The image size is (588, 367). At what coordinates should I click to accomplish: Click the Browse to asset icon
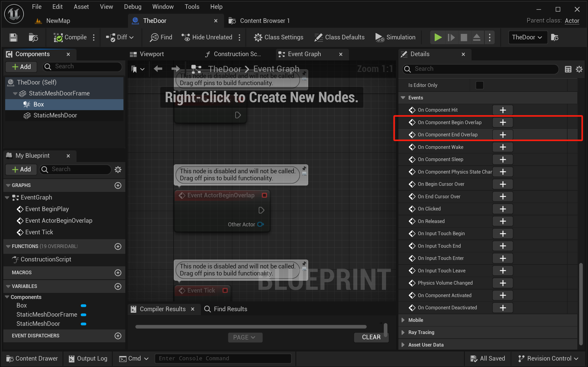33,38
